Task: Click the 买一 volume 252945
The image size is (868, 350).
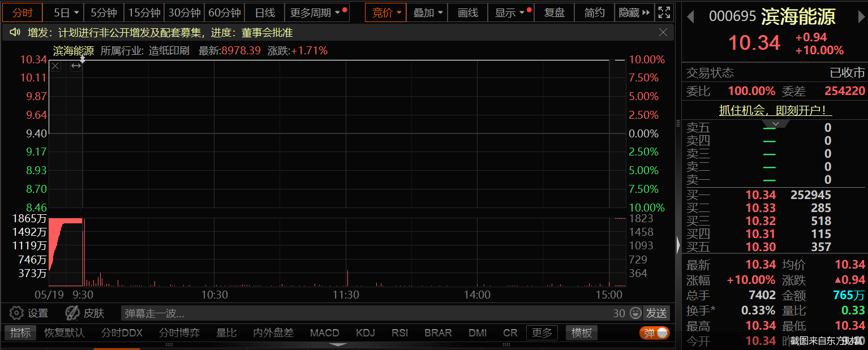Action: [x=811, y=195]
